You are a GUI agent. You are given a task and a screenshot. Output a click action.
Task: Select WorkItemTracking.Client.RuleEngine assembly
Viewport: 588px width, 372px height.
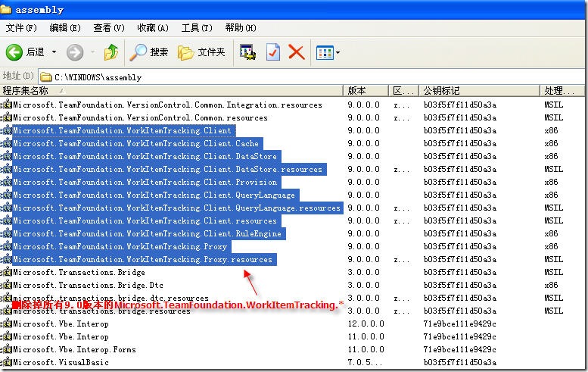(x=148, y=233)
